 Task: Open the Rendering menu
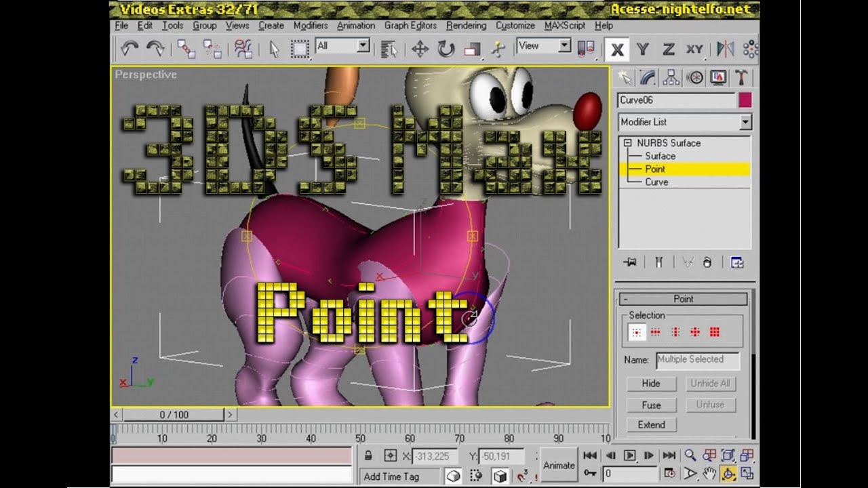466,25
